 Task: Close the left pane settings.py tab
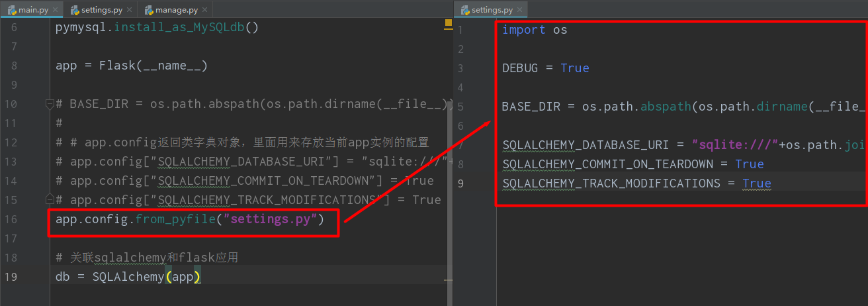130,10
